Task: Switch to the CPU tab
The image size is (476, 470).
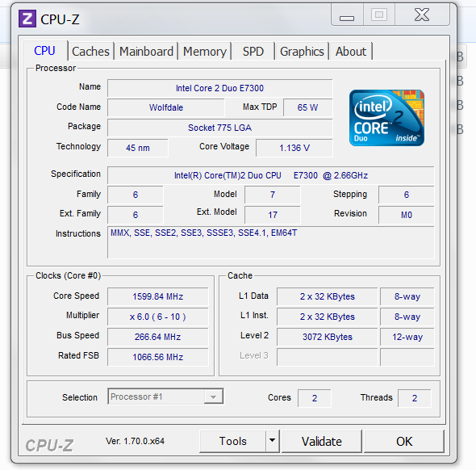Action: [44, 51]
